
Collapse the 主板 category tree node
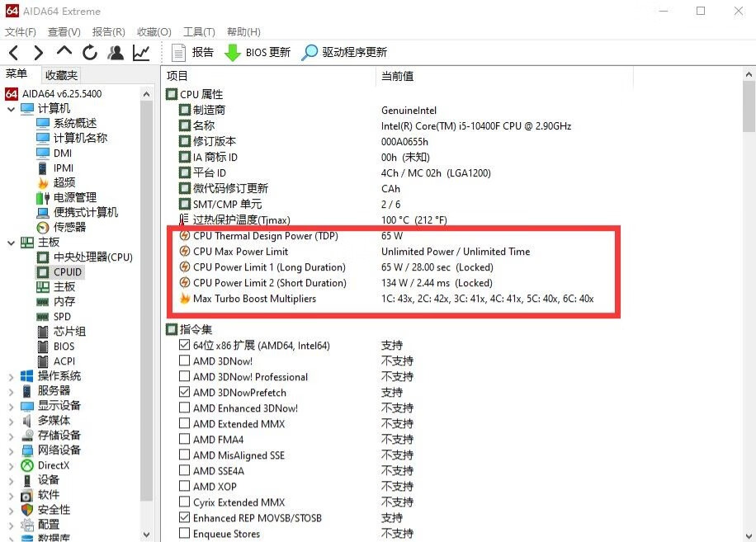[x=11, y=243]
